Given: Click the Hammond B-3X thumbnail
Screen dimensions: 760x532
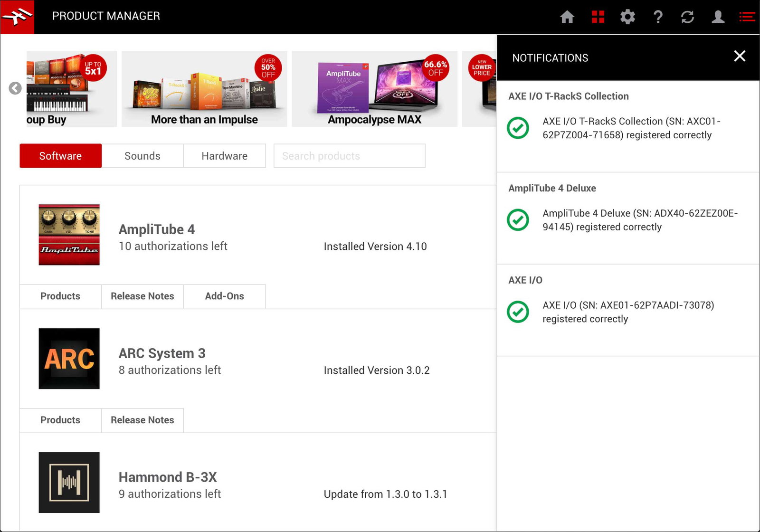Looking at the screenshot, I should click(69, 483).
